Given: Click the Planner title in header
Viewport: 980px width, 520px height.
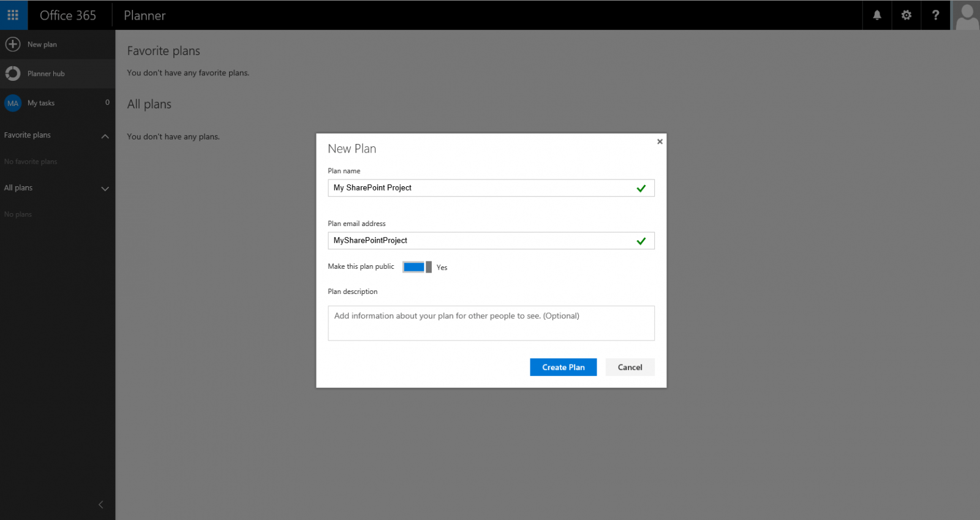Looking at the screenshot, I should click(145, 15).
